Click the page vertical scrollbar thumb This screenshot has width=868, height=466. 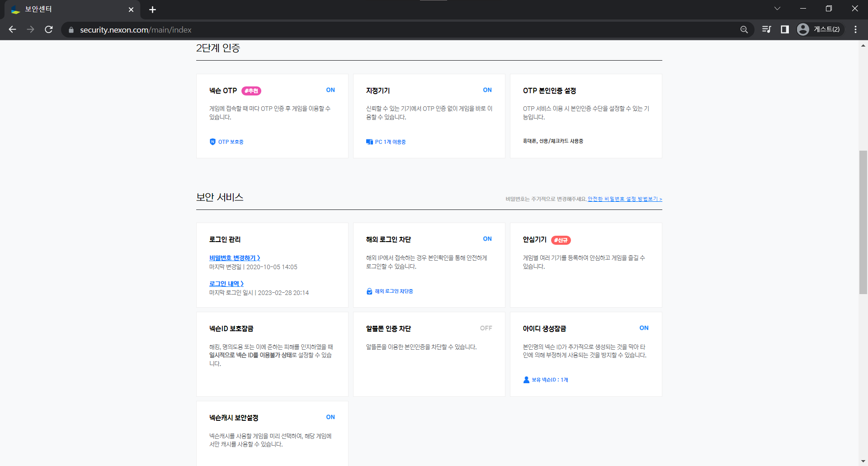tap(863, 223)
